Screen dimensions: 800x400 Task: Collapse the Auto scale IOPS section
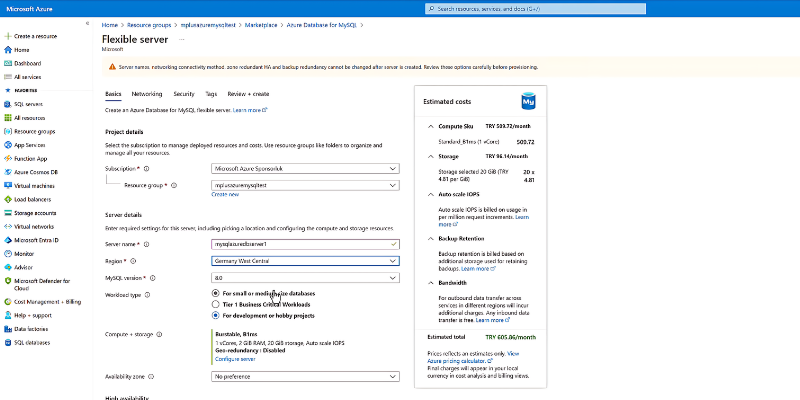click(x=431, y=194)
